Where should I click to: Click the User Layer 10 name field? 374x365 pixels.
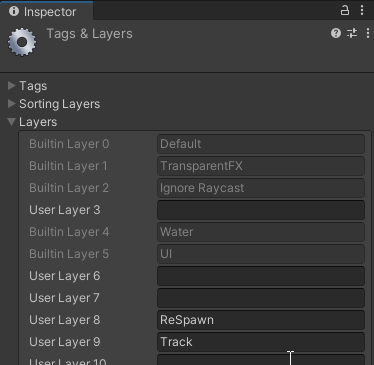pos(261,360)
